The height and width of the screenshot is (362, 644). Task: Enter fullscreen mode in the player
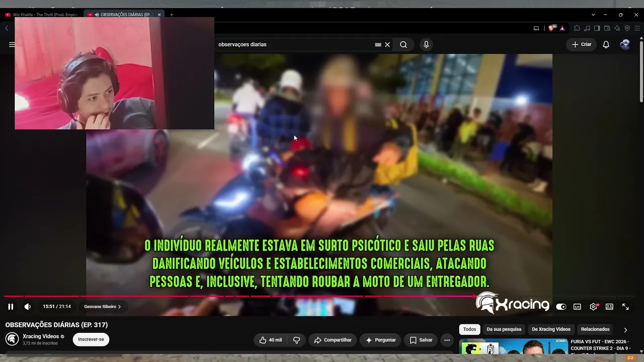point(625,307)
